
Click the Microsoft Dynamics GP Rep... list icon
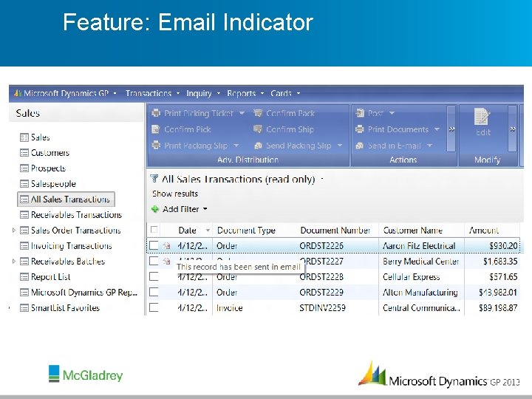[24, 293]
